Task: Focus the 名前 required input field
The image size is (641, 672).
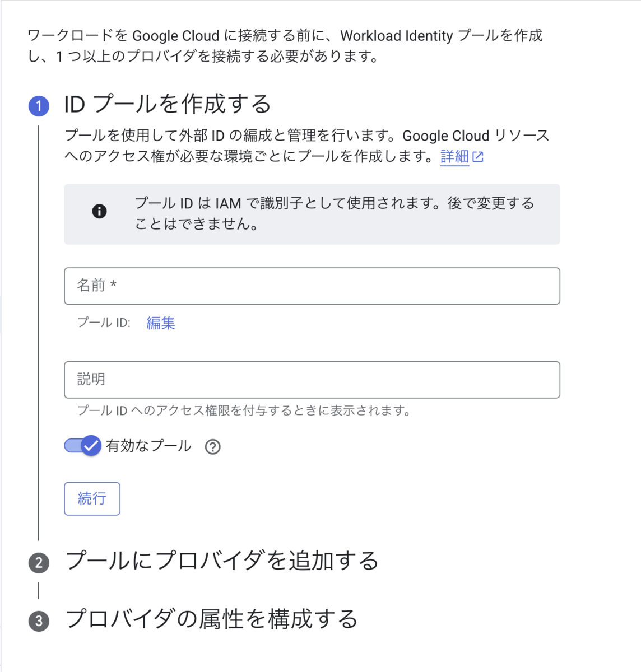Action: click(312, 286)
